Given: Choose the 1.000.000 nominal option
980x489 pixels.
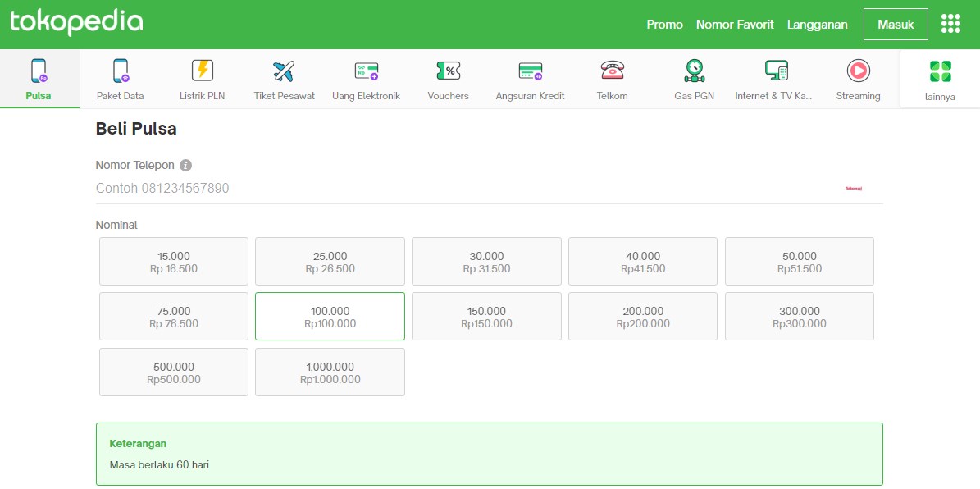Looking at the screenshot, I should coord(330,372).
